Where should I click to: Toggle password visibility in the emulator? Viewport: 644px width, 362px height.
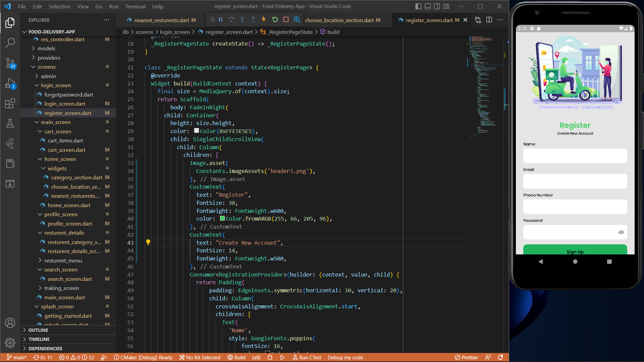pos(621,232)
